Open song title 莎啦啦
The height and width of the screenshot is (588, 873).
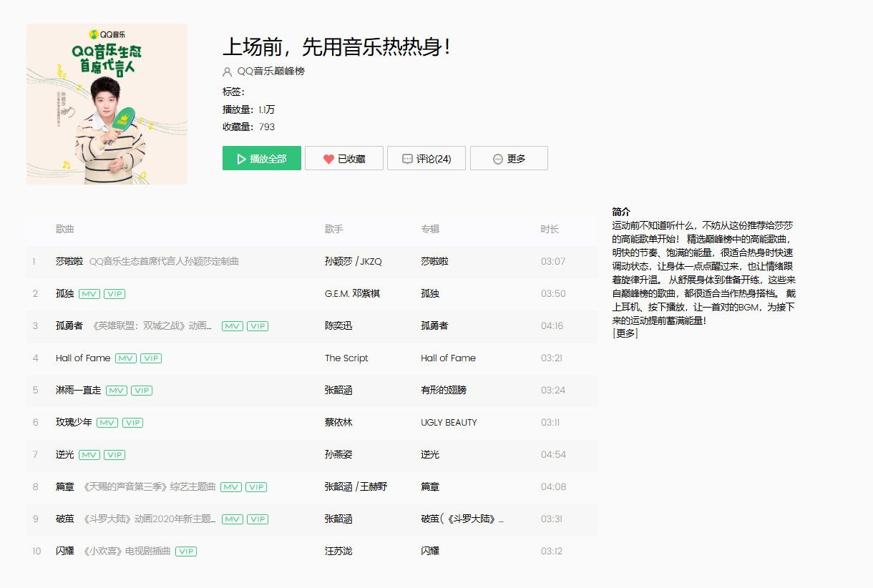(69, 262)
